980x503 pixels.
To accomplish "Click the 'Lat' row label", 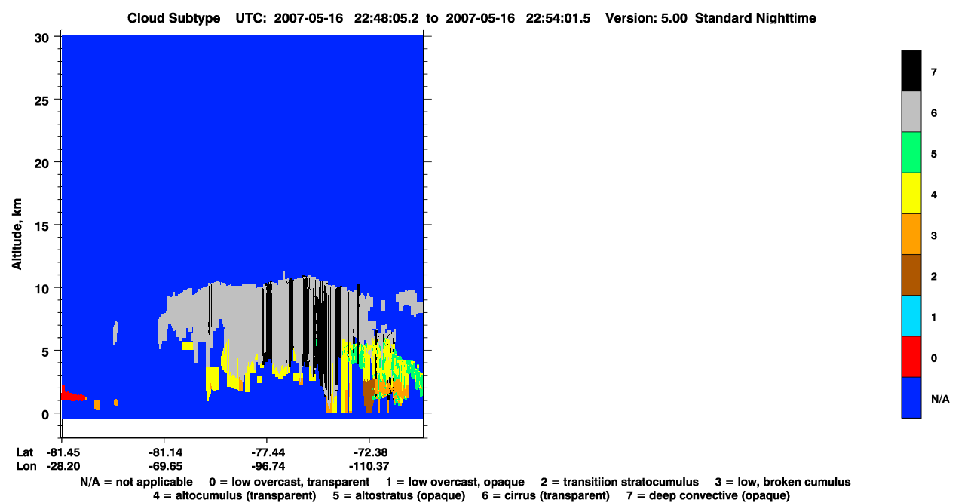I will [x=24, y=452].
